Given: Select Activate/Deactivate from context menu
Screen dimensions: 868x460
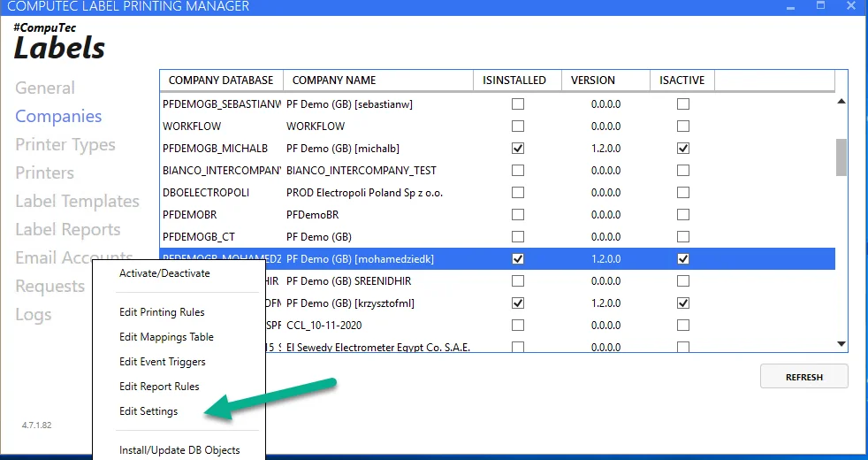Looking at the screenshot, I should pos(164,273).
